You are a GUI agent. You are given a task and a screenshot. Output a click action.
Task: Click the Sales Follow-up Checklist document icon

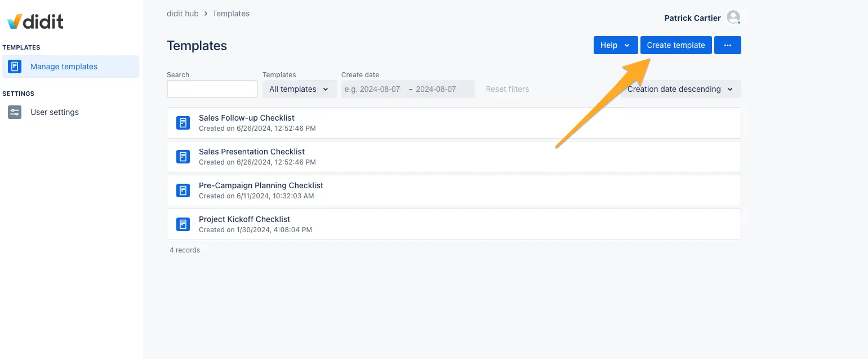pyautogui.click(x=183, y=123)
